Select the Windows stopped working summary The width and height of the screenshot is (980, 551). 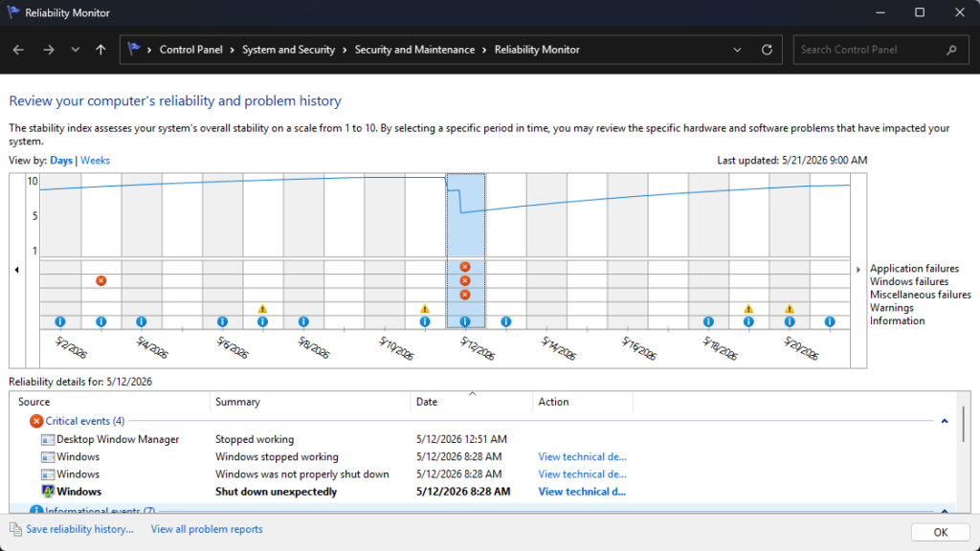click(277, 456)
